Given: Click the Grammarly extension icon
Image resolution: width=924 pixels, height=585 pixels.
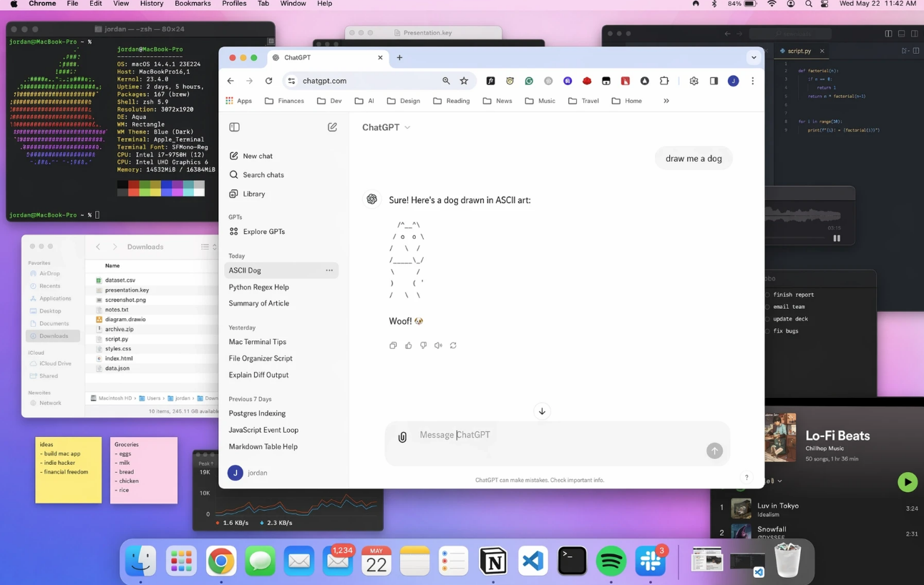Looking at the screenshot, I should (529, 81).
